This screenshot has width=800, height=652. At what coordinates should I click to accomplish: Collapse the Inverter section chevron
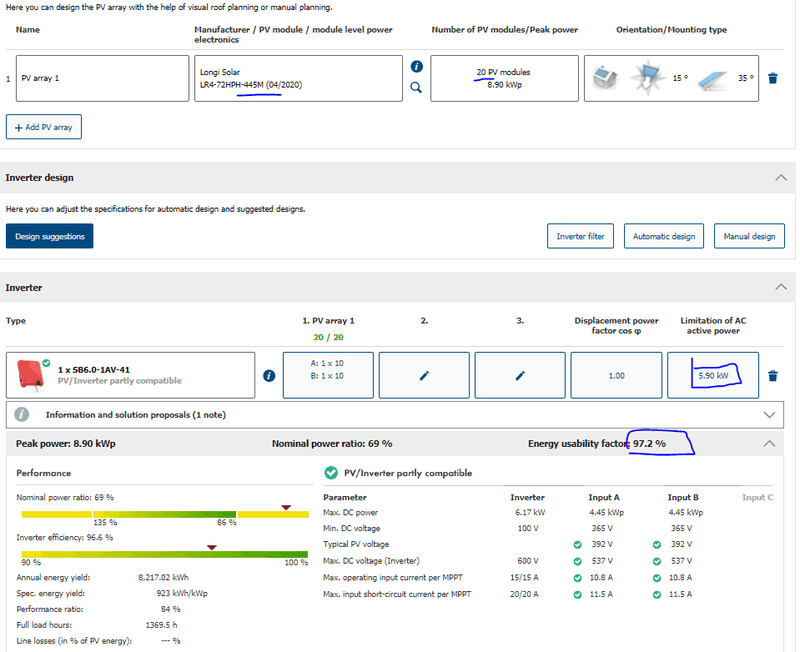tap(780, 287)
